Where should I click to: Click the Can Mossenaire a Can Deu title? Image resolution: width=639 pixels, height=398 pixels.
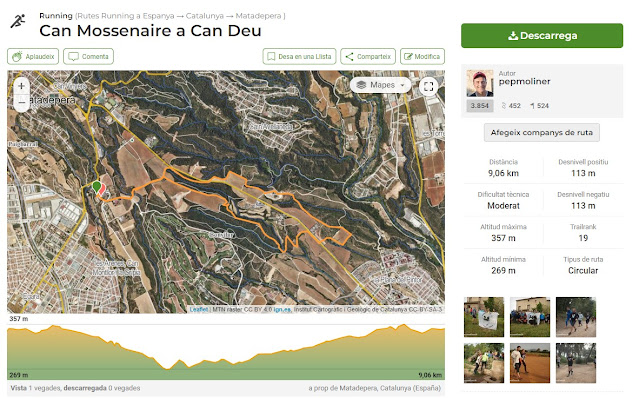pos(150,31)
